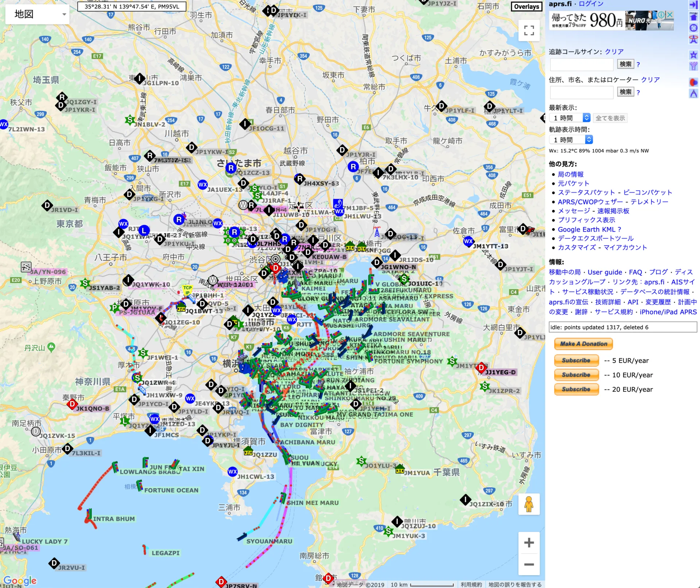
Task: Subscribe at 10 EUR/year
Action: click(x=576, y=375)
